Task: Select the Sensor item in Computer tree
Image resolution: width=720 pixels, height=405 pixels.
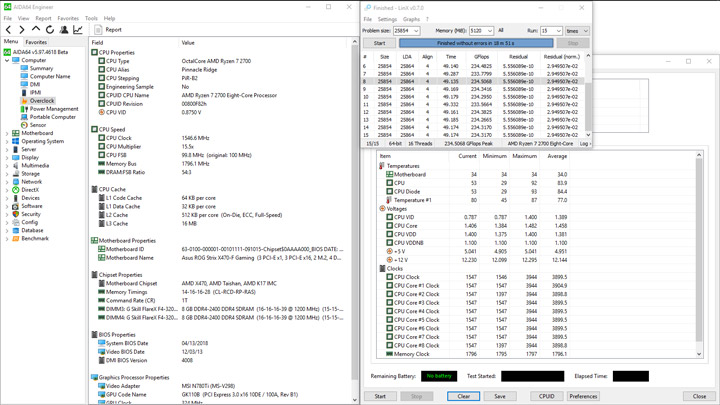Action: tap(37, 125)
